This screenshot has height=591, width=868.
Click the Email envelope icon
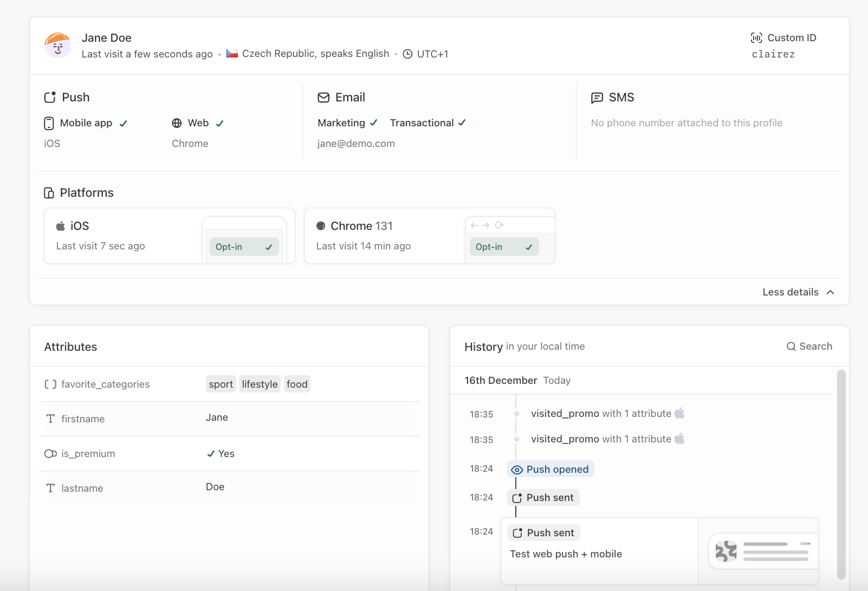point(323,98)
